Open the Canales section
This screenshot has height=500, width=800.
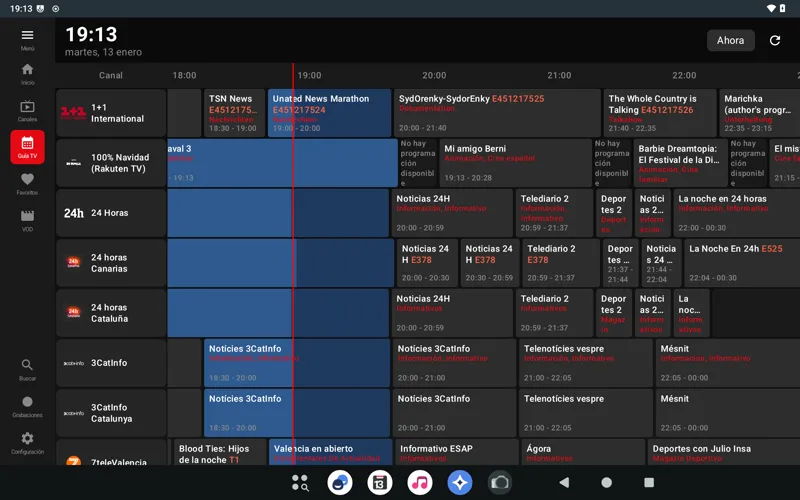point(27,110)
